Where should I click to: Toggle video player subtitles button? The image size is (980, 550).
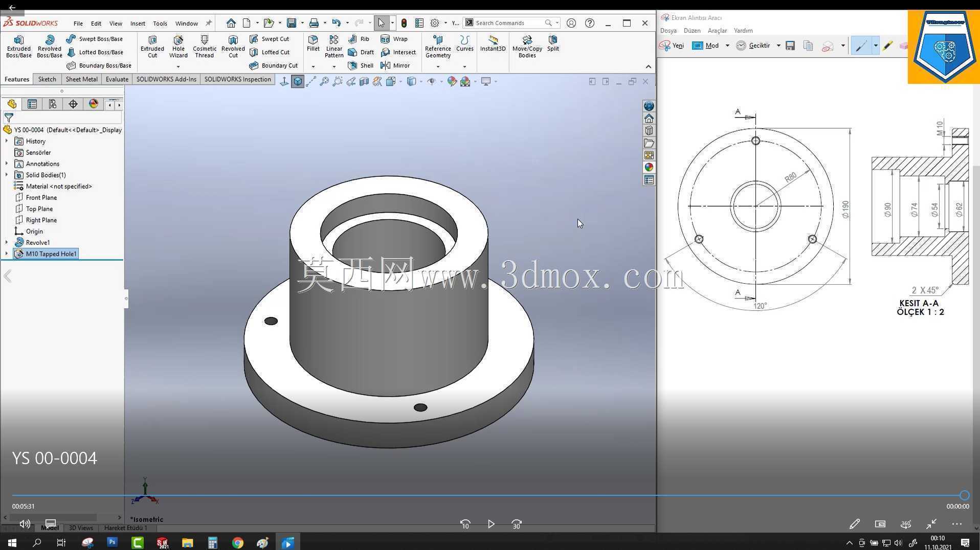[x=51, y=524]
